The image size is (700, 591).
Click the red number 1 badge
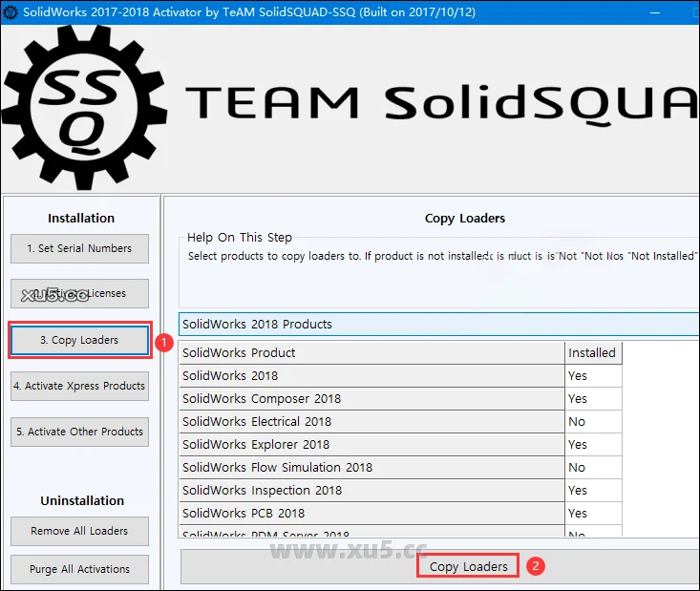[164, 341]
